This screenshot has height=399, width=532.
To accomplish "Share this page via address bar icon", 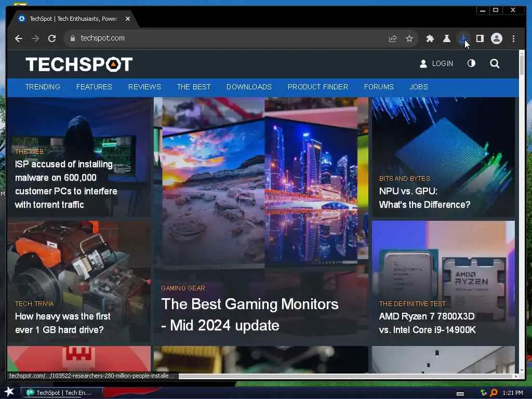I will click(393, 38).
